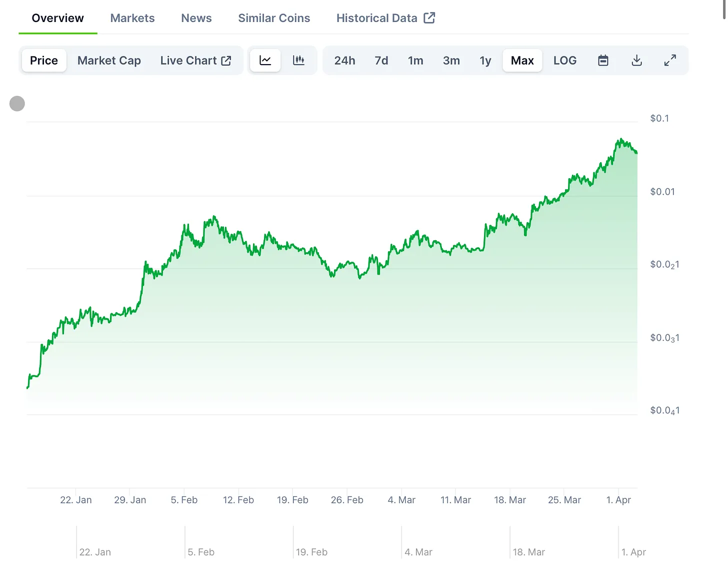The width and height of the screenshot is (728, 566).
Task: Set chart range to 7d
Action: point(381,61)
